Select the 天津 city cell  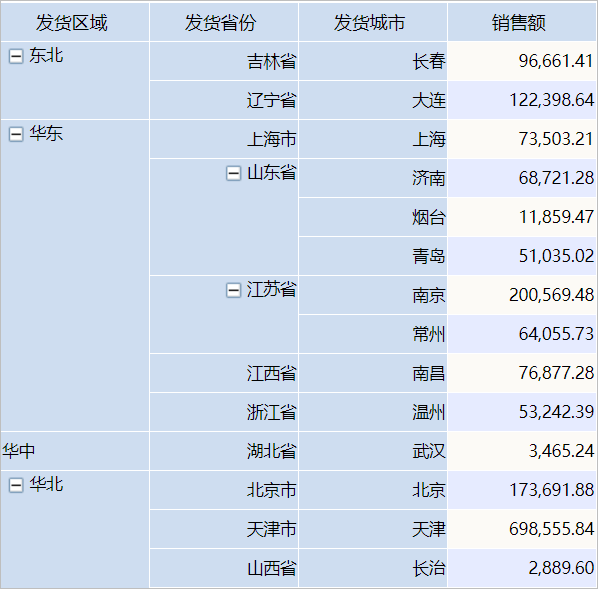click(373, 529)
